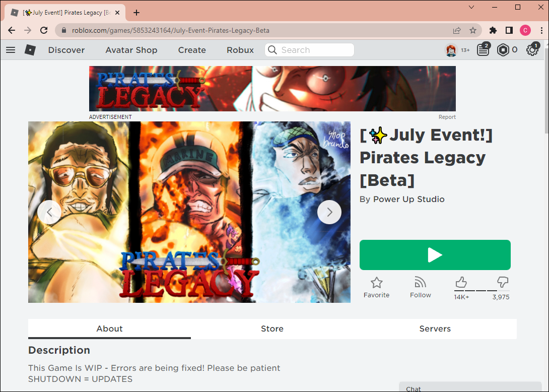Open the Avatar Shop page
This screenshot has width=549, height=392.
(x=131, y=50)
